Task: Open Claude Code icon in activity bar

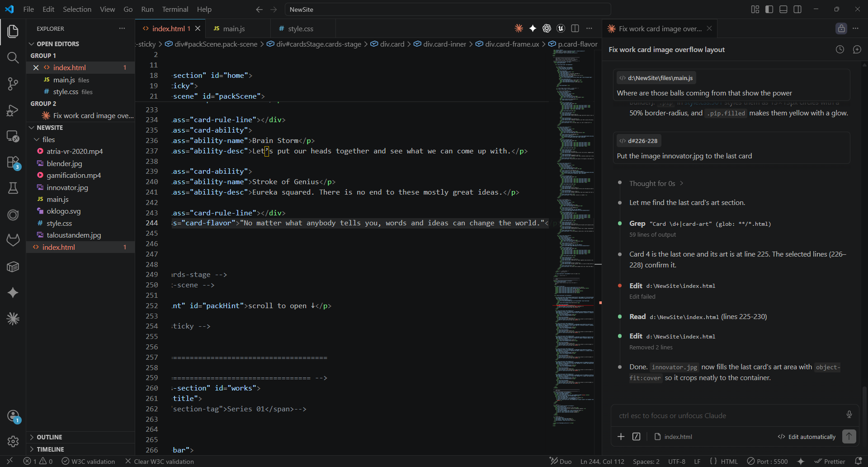Action: (x=13, y=319)
